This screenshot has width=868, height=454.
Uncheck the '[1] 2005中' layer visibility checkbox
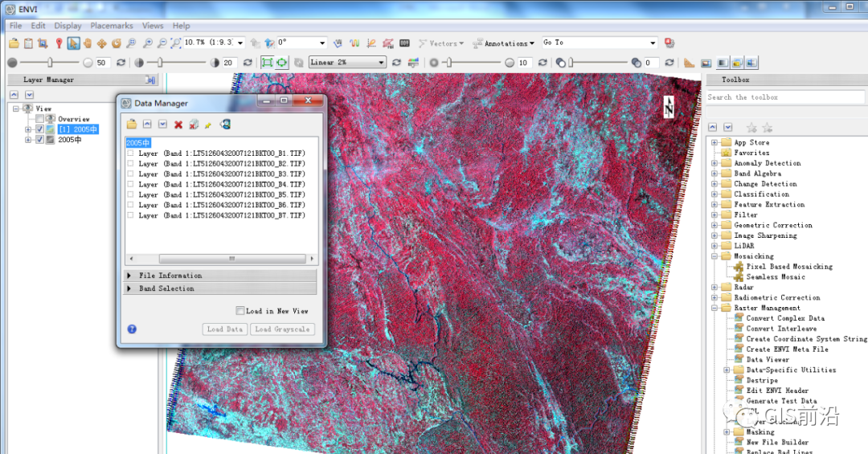[x=39, y=129]
